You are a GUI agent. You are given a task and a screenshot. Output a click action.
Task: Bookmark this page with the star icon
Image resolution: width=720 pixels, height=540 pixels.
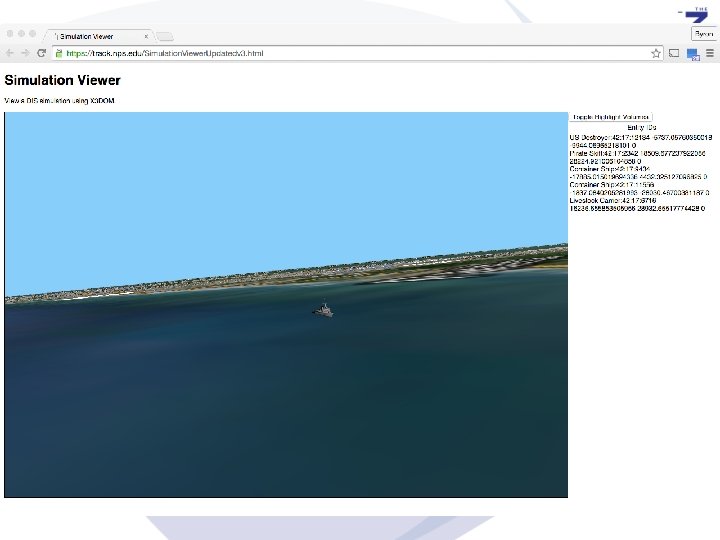656,53
